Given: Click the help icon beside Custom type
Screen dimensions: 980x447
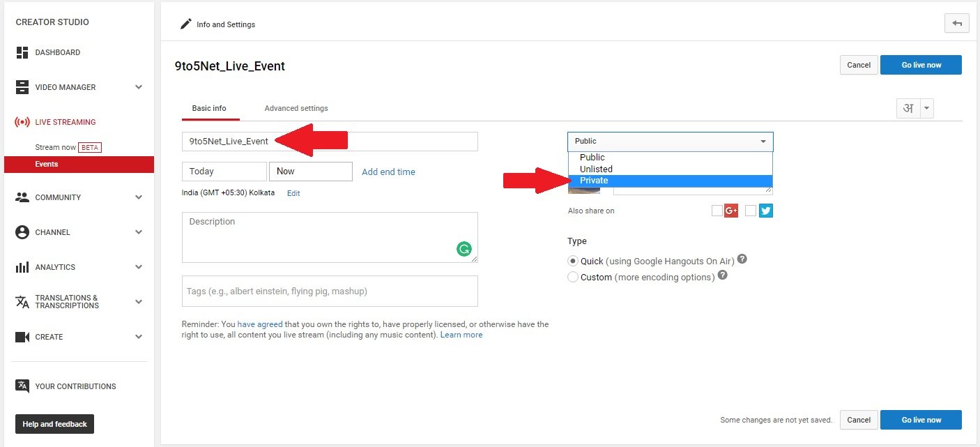Looking at the screenshot, I should [x=723, y=275].
